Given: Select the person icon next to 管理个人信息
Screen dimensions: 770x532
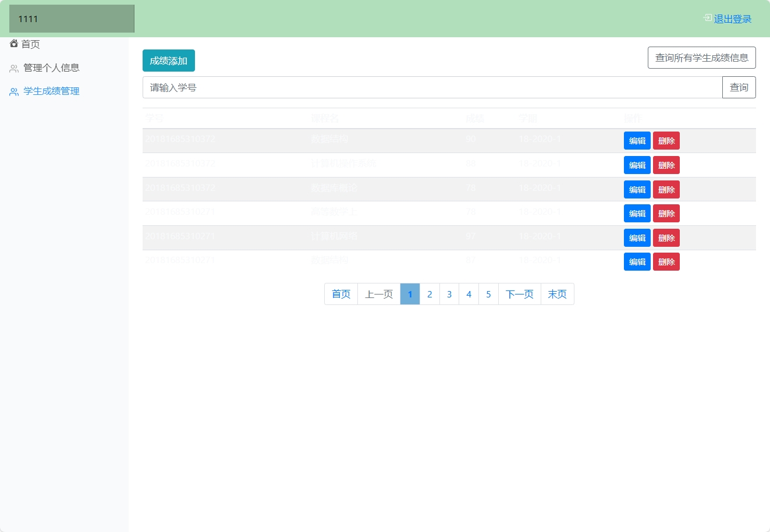Looking at the screenshot, I should pyautogui.click(x=14, y=68).
